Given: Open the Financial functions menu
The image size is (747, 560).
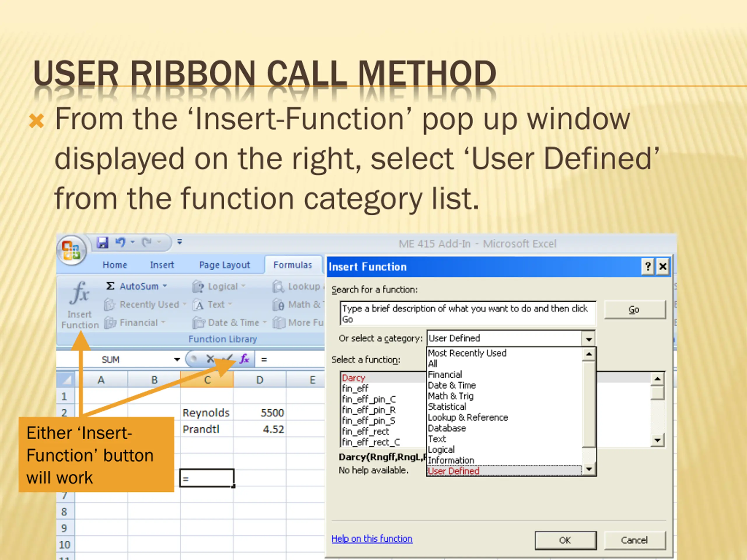Looking at the screenshot, I should click(135, 323).
